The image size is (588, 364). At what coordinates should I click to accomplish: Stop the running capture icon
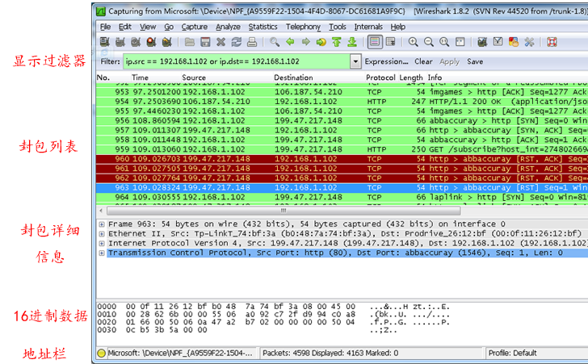coord(151,42)
